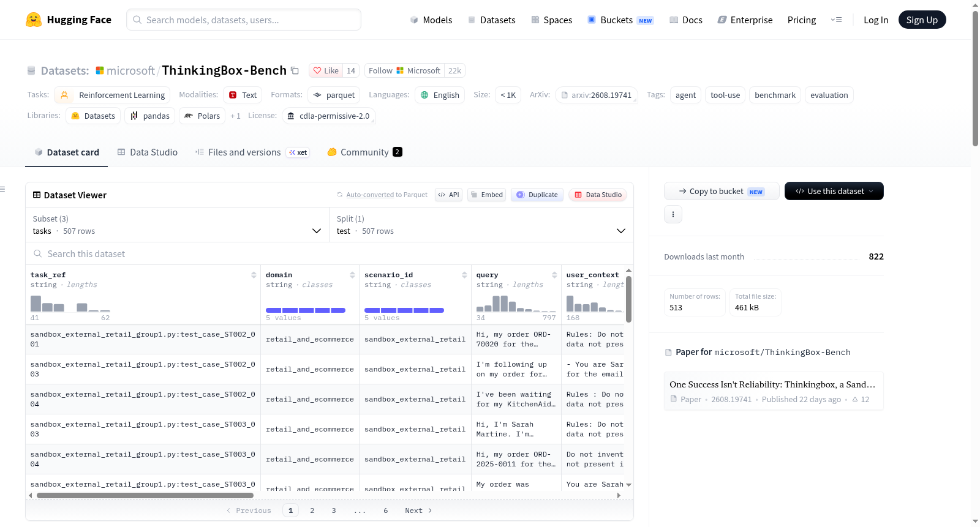
Task: Click the Log In link
Action: [876, 20]
